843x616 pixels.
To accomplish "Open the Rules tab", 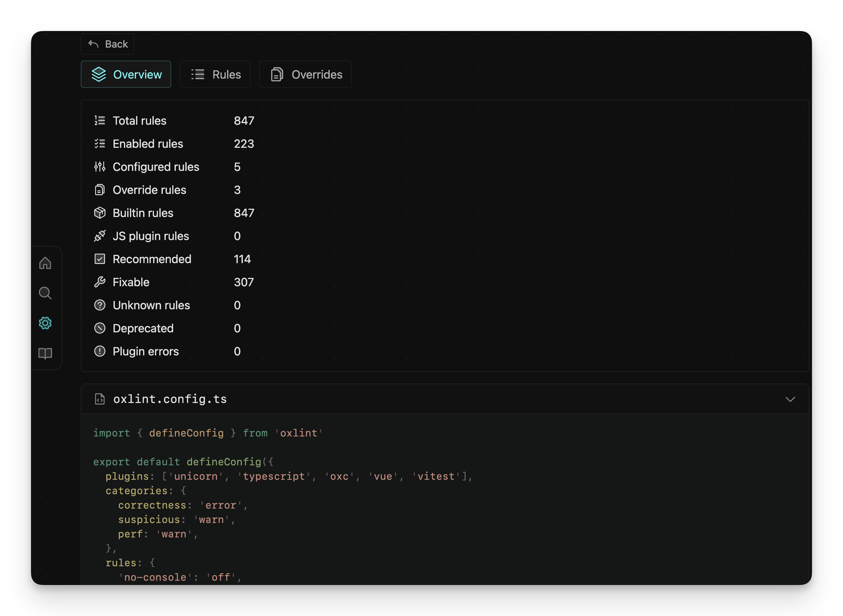I will (215, 74).
